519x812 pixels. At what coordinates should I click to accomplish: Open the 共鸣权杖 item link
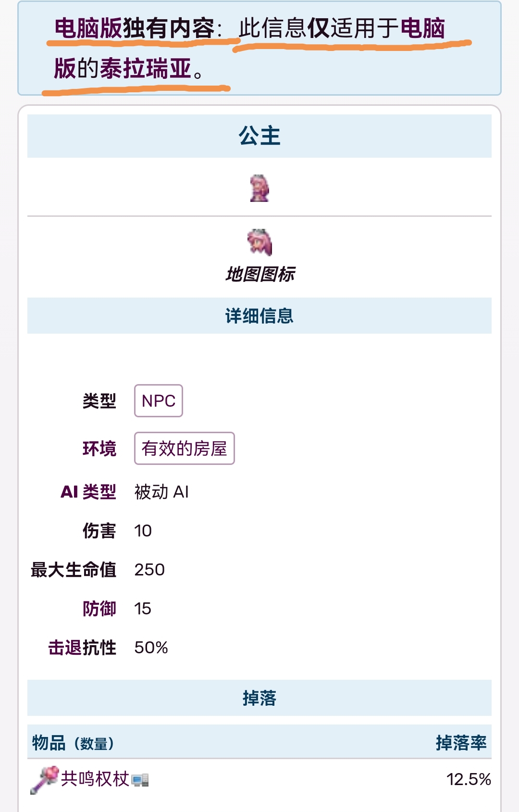(x=95, y=779)
